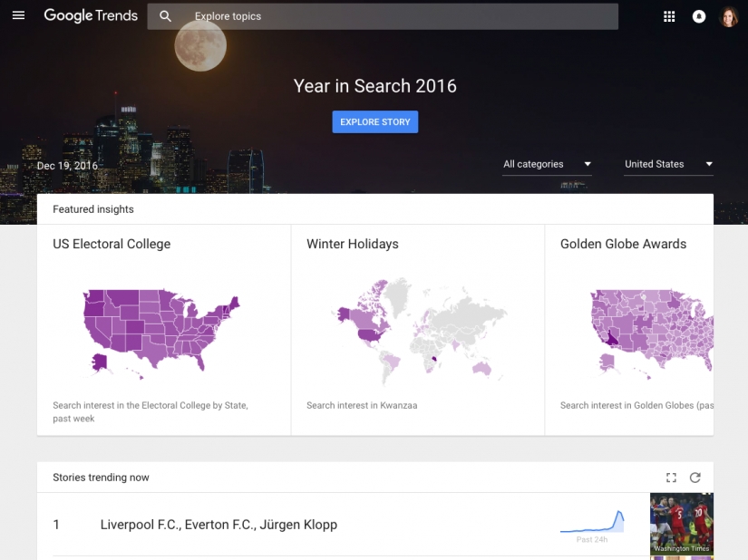Open the notifications bell

[698, 15]
